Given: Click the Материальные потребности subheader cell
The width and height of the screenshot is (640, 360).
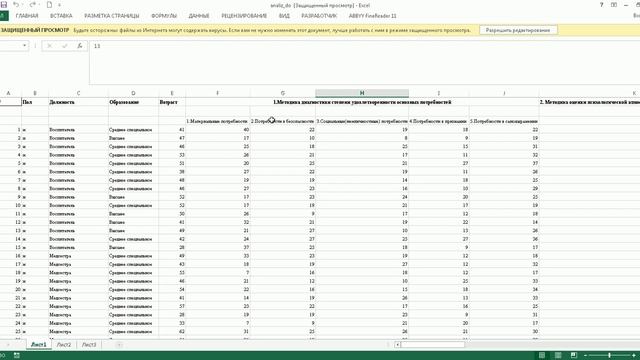Looking at the screenshot, I should pos(218,121).
